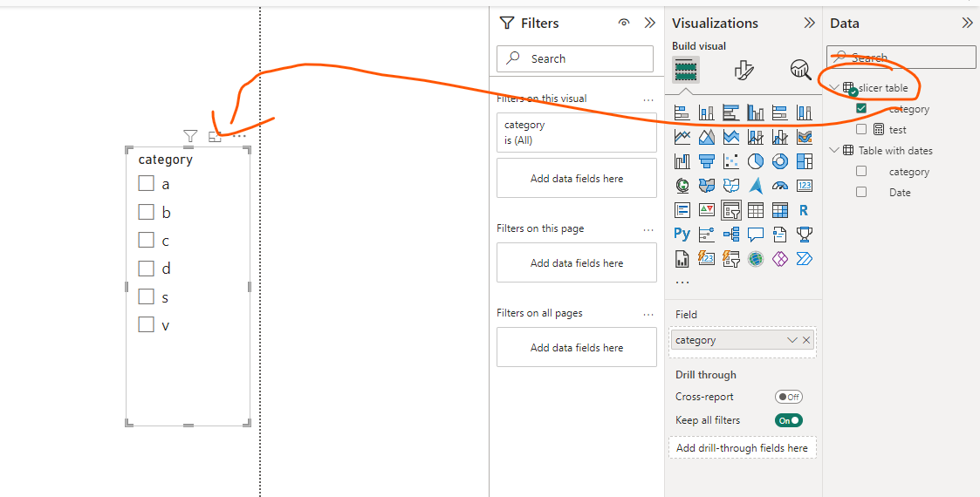Check slicer option v

[147, 324]
